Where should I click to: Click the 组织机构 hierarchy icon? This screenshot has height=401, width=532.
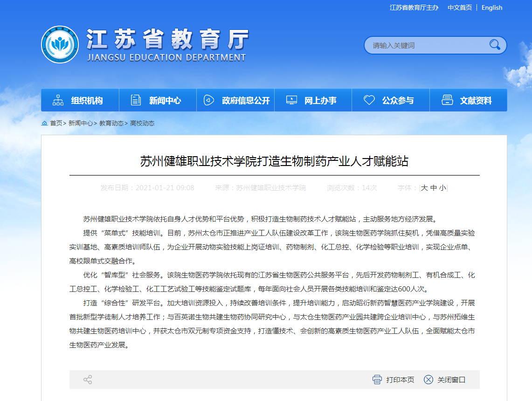coord(58,100)
